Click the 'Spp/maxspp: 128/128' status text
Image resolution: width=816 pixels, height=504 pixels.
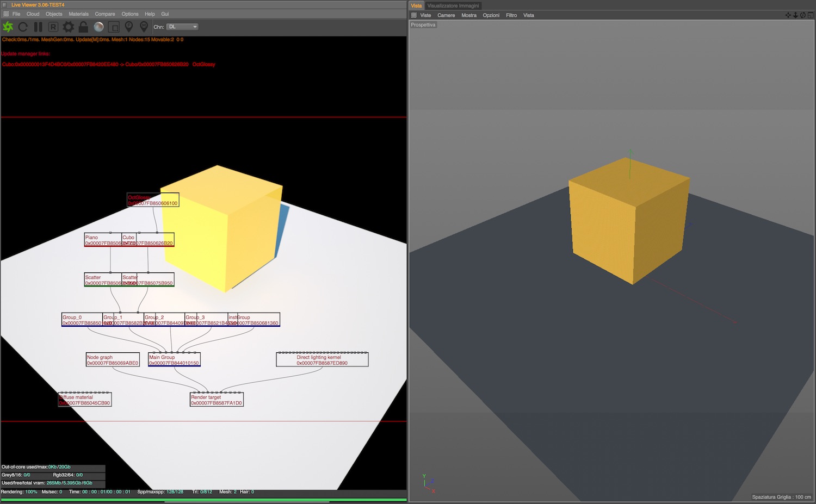[160, 492]
